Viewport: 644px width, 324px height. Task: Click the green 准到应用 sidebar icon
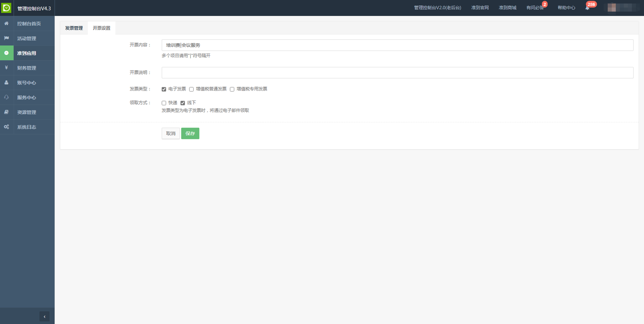[6, 53]
